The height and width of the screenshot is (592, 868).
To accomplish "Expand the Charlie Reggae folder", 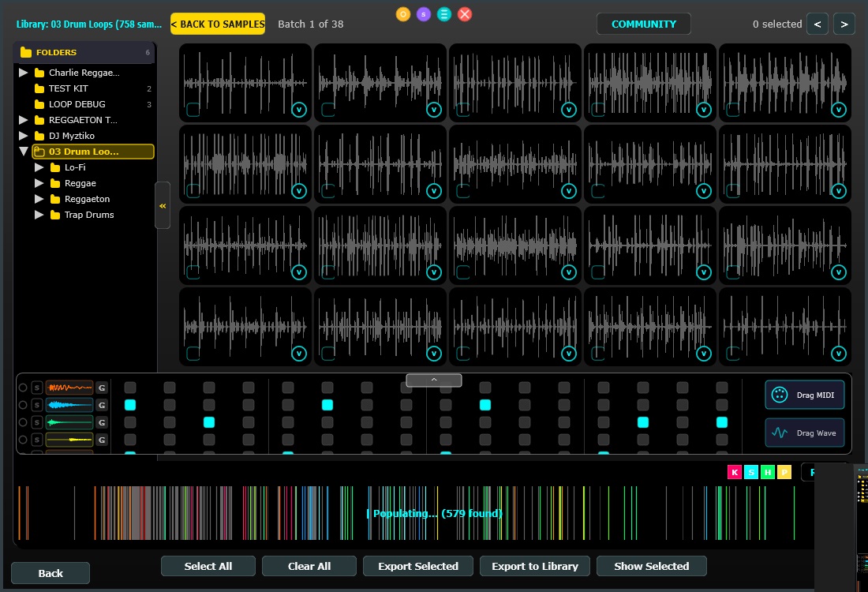I will 23,73.
